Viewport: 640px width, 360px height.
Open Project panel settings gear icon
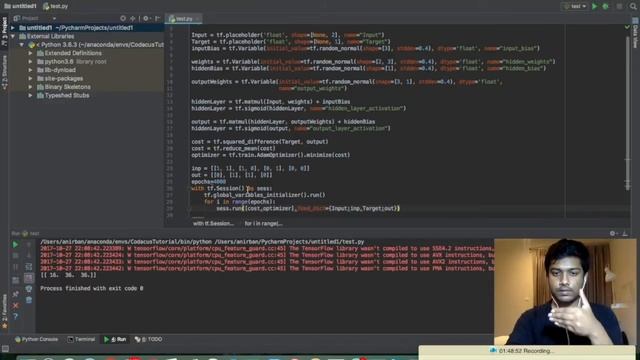(x=146, y=18)
